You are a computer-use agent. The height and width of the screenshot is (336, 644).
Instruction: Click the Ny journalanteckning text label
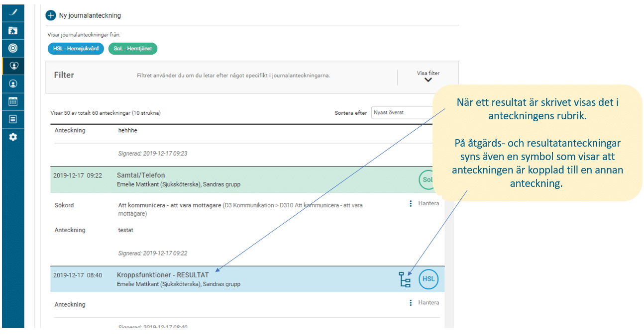pos(90,15)
